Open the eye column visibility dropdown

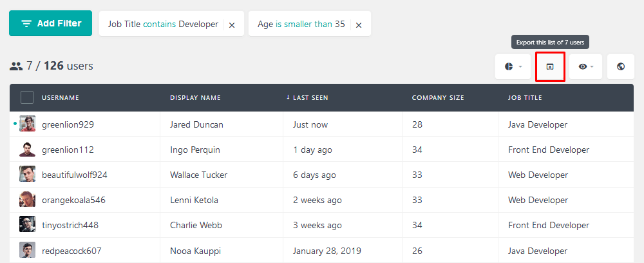(x=585, y=66)
